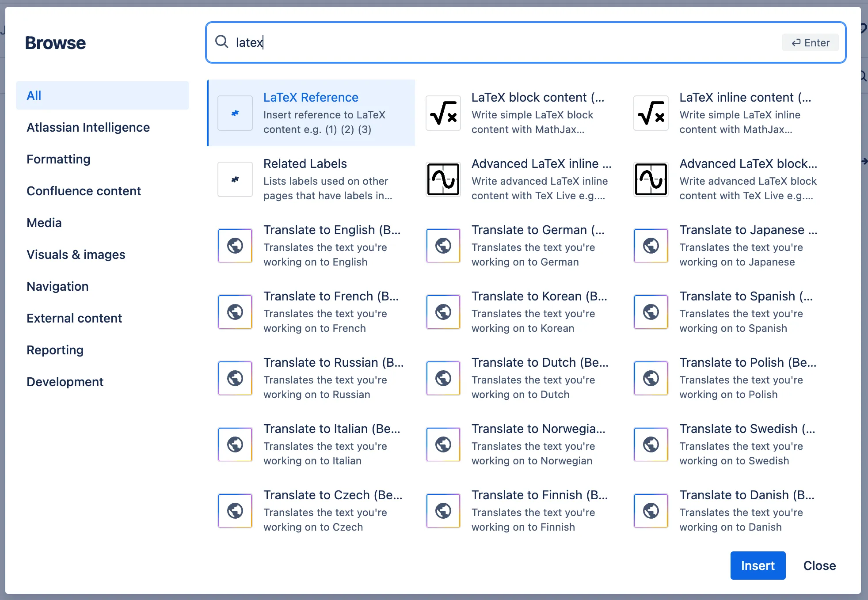Click 'working on to Russian' description

click(x=317, y=395)
